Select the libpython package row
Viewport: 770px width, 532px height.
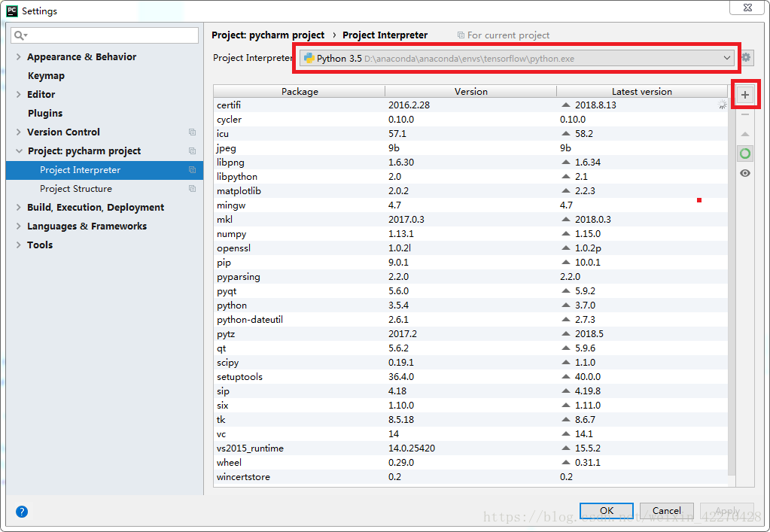coord(471,176)
